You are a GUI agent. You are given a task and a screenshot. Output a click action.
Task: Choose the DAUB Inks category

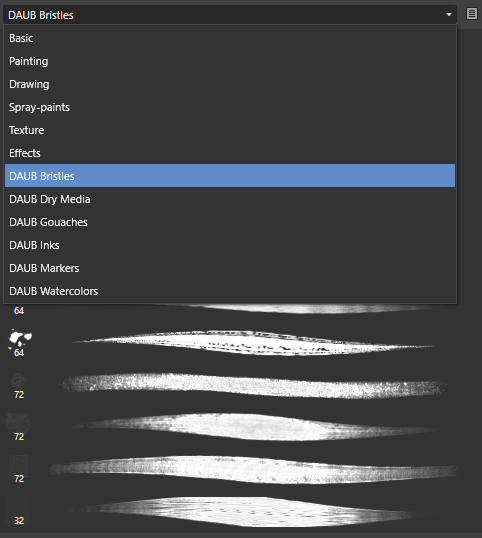pos(230,245)
